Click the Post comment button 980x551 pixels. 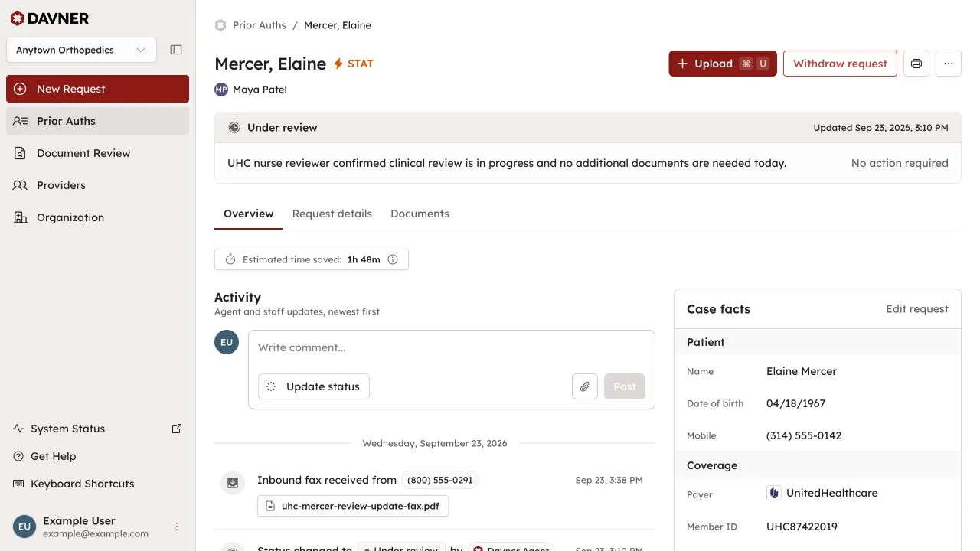click(x=625, y=386)
